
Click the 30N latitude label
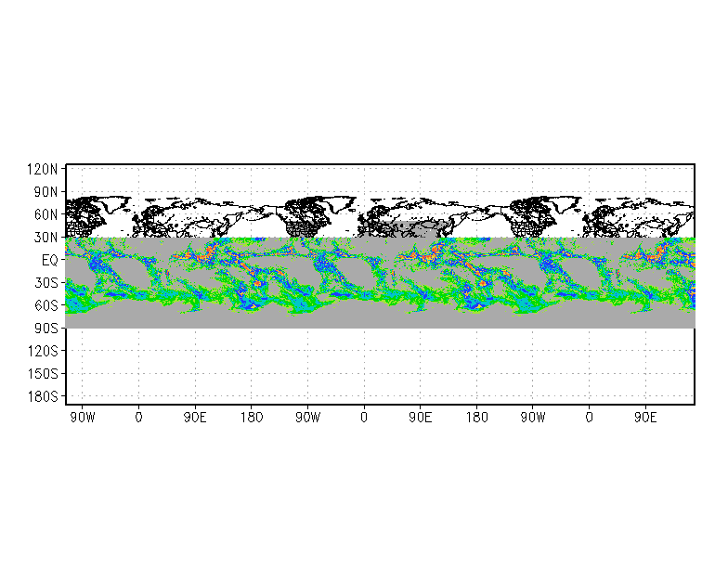(x=45, y=238)
